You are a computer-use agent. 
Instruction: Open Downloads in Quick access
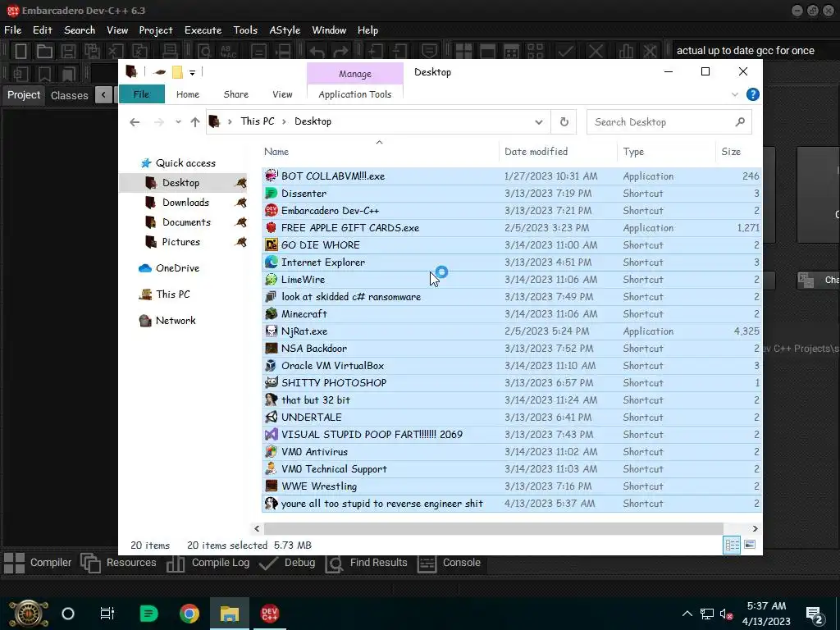tap(185, 203)
